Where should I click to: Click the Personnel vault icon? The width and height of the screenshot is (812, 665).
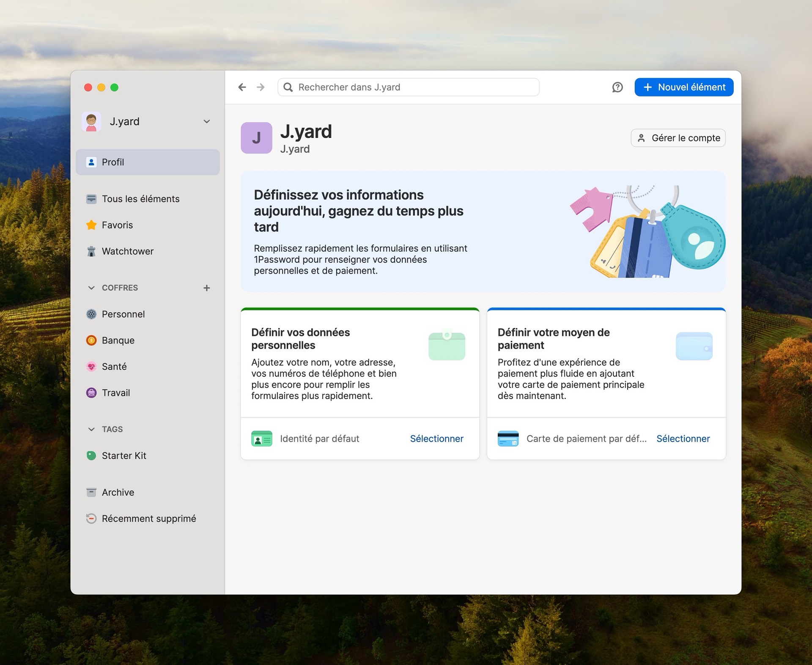pos(91,314)
